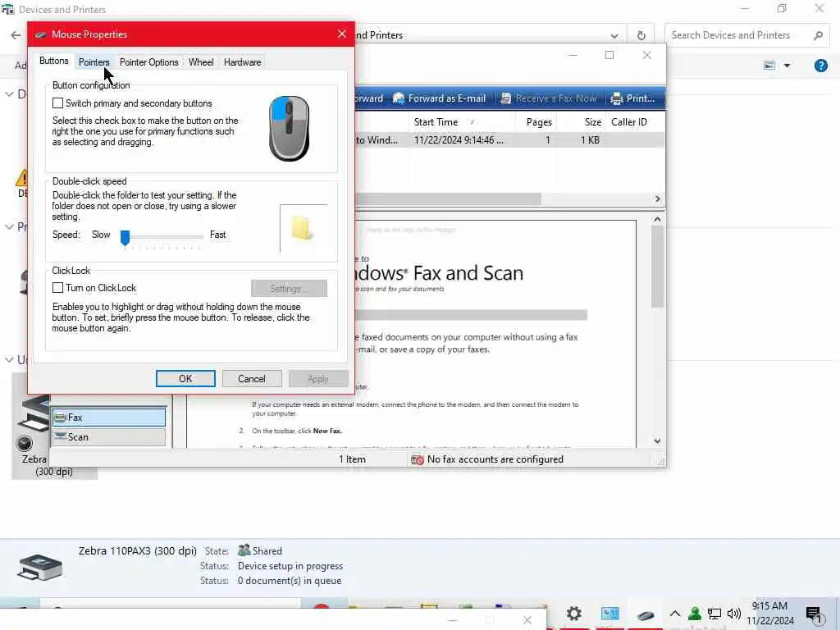Screen dimensions: 840x630
Task: Click the Scan view icon
Action: pyautogui.click(x=61, y=436)
